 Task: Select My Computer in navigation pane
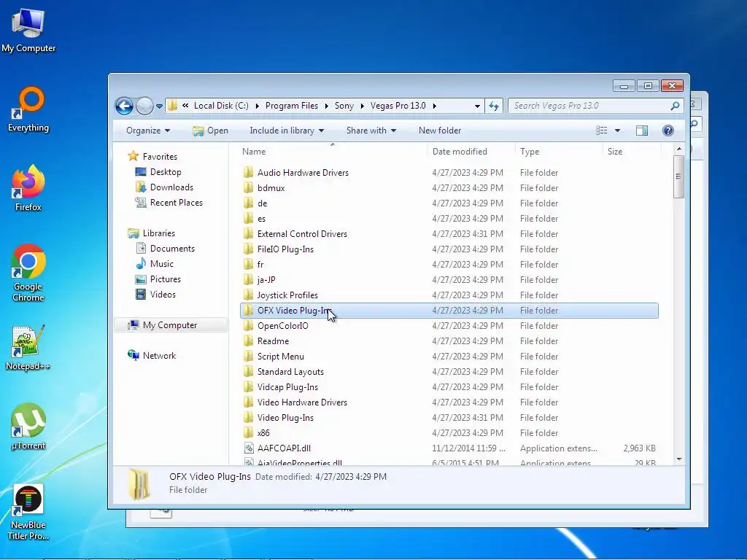tap(171, 325)
